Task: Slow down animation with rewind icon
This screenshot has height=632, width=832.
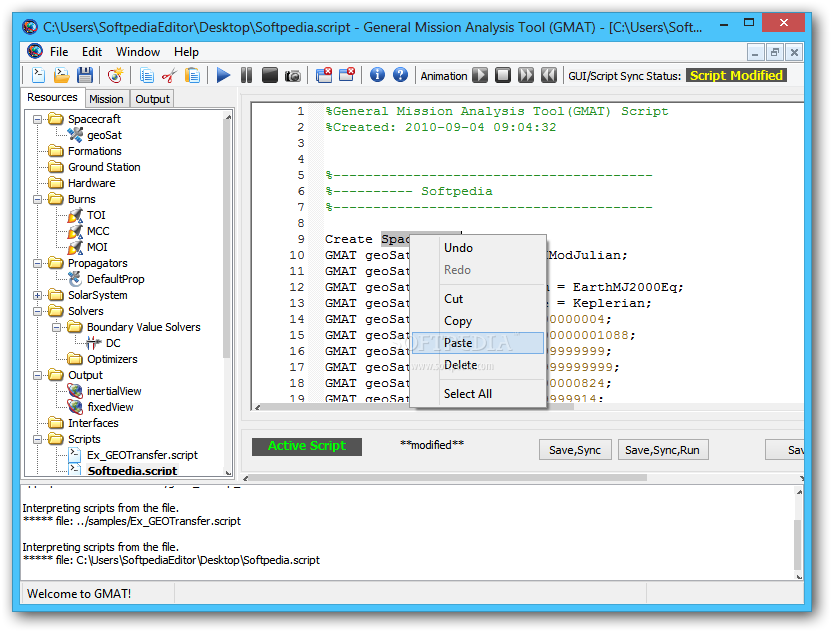Action: point(549,75)
